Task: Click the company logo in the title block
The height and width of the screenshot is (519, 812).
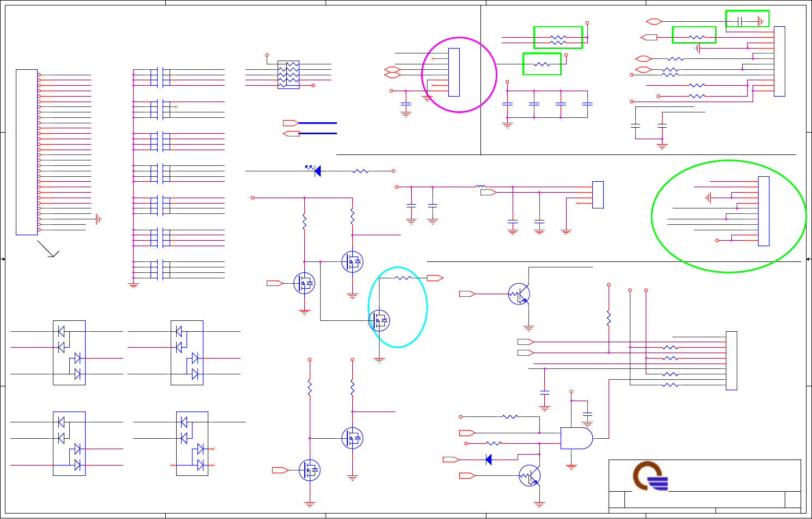Action: point(651,476)
